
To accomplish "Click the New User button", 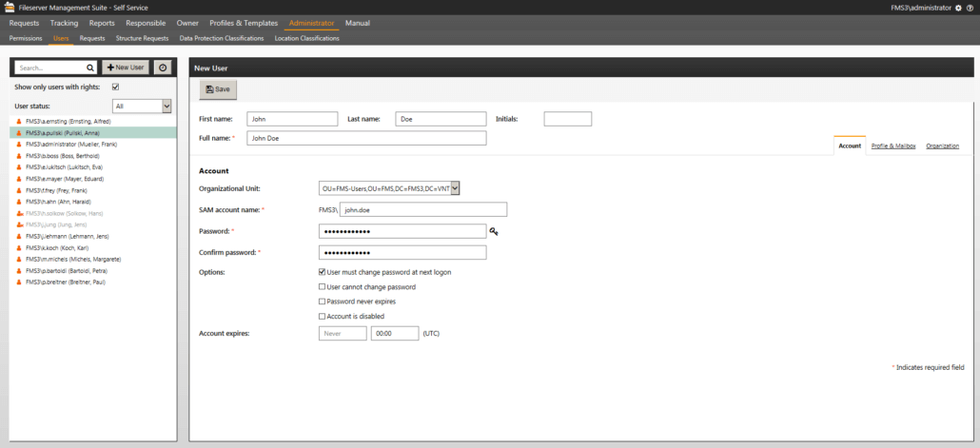I will [126, 68].
